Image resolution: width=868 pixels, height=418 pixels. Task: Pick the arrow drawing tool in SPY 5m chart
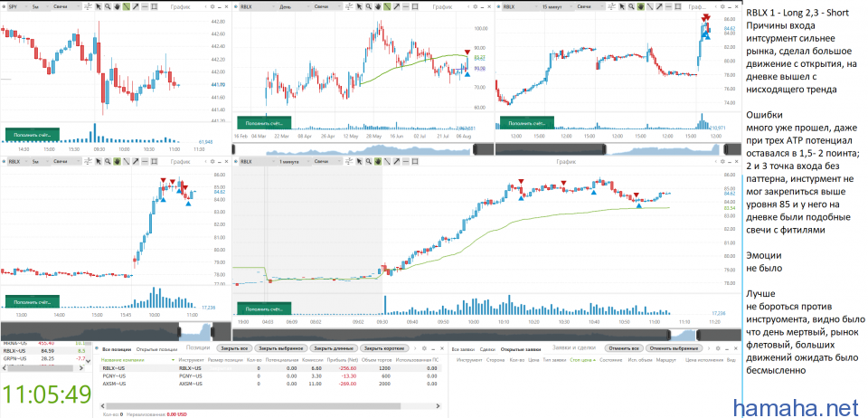[136, 6]
